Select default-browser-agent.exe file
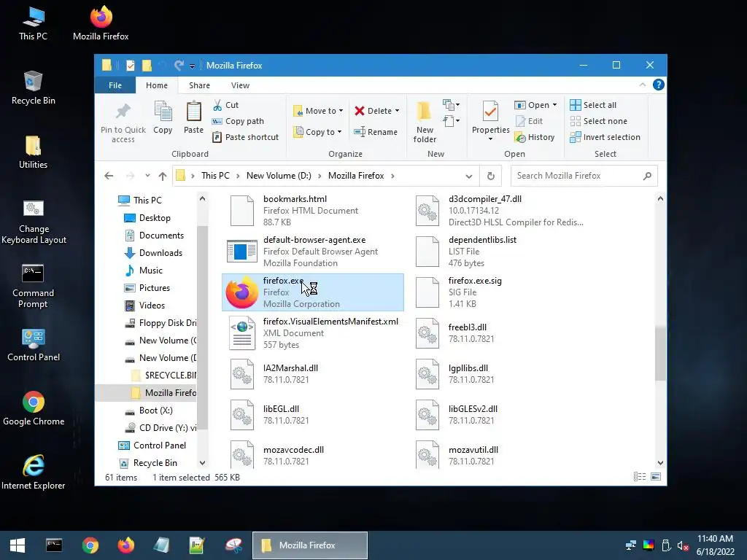Screen dimensions: 747x560 (x=312, y=252)
